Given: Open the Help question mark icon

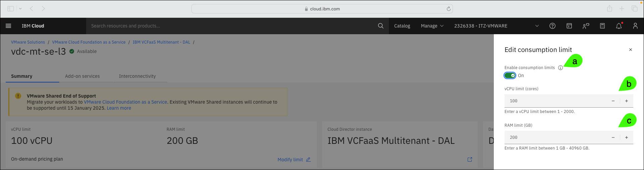Looking at the screenshot, I should (552, 26).
